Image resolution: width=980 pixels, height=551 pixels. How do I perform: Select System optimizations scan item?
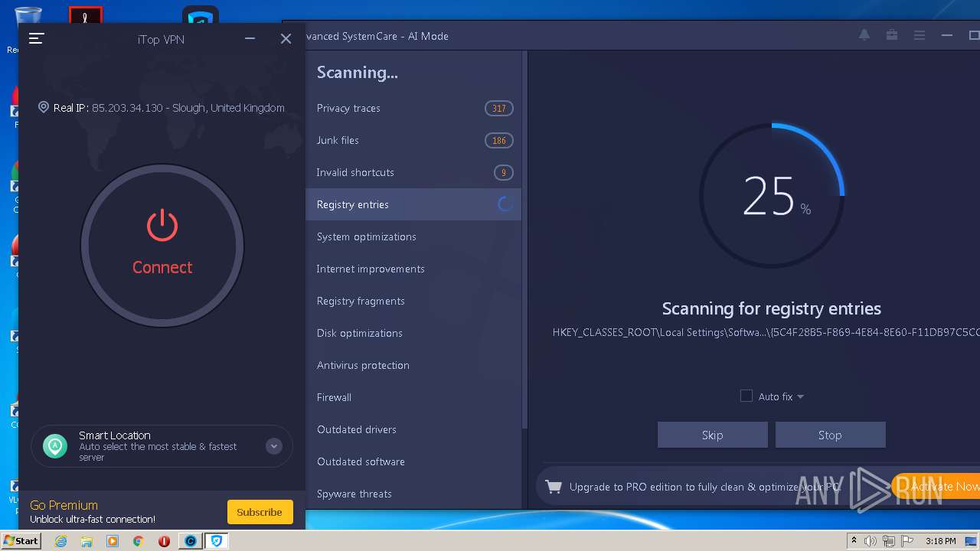(413, 236)
